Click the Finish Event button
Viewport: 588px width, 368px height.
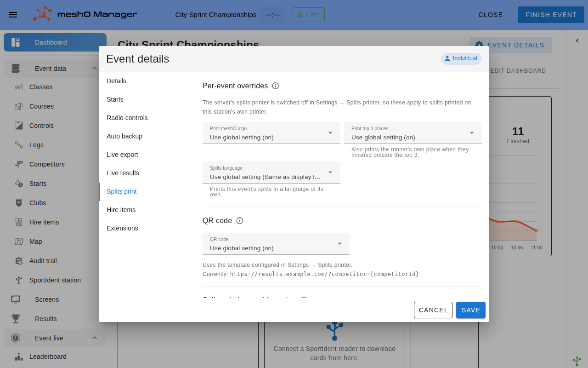tap(551, 15)
